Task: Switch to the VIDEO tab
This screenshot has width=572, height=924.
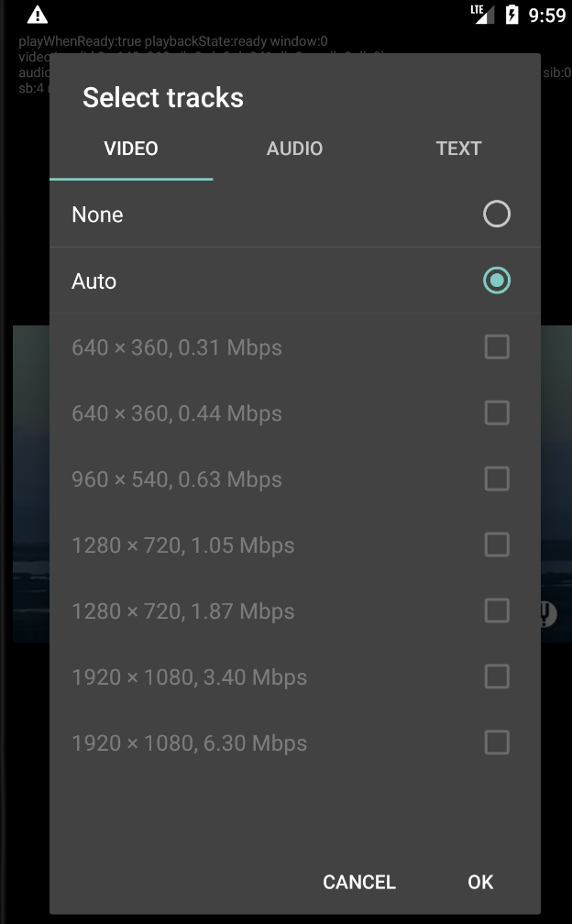Action: click(x=130, y=148)
